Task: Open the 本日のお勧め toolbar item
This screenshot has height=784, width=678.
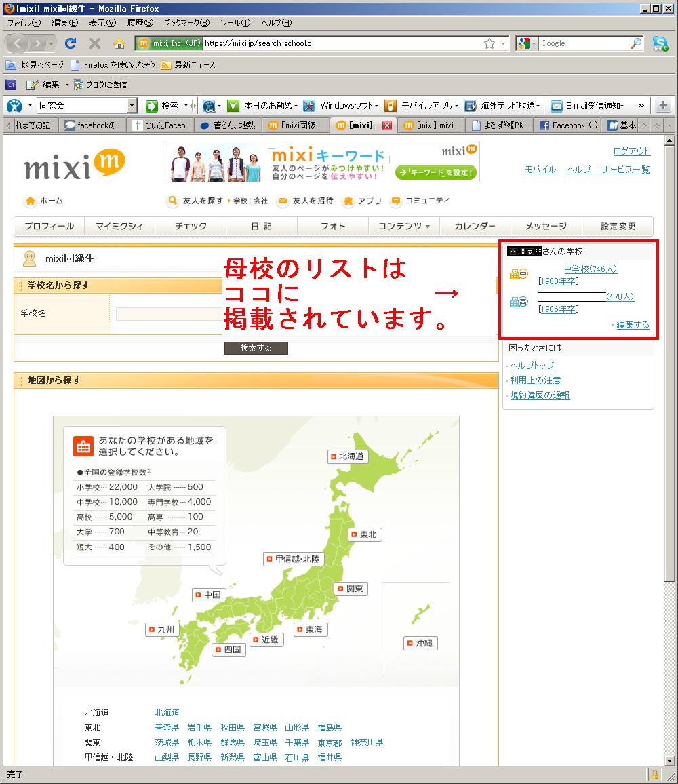Action: [x=262, y=106]
